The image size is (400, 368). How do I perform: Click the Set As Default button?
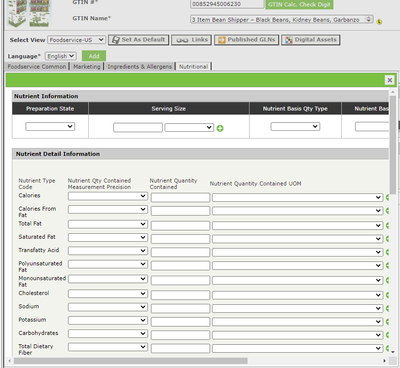tap(138, 40)
